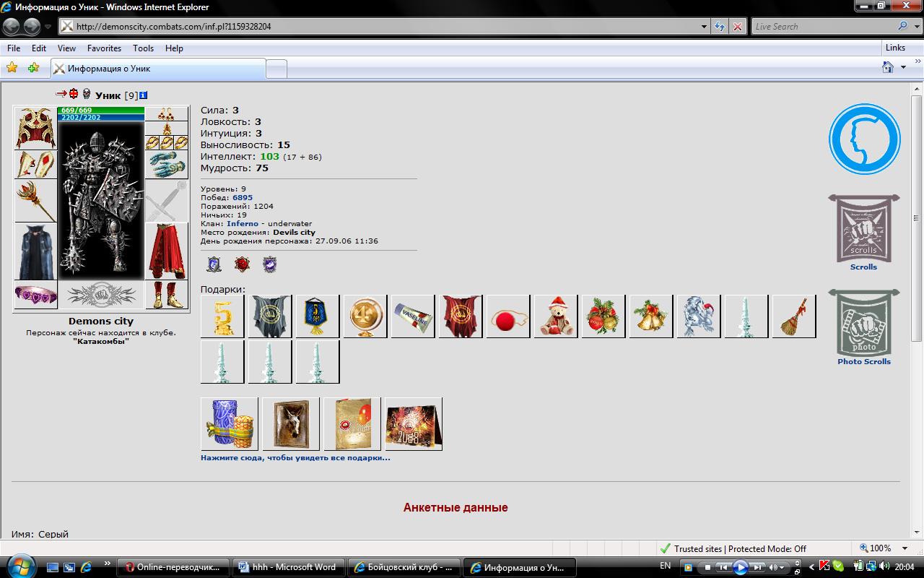Click the empty sword weapon slot
The image size is (924, 578).
coord(167,201)
